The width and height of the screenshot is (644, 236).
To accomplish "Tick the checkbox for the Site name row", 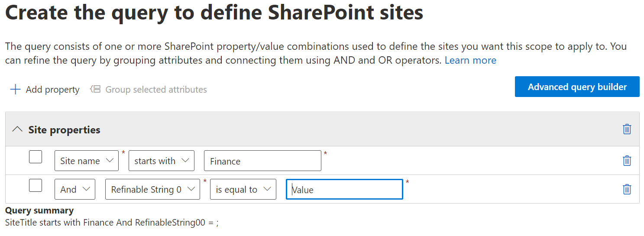I will [36, 157].
